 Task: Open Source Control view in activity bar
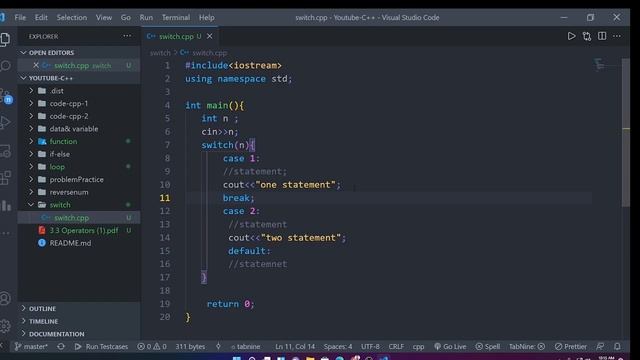pos(6,96)
